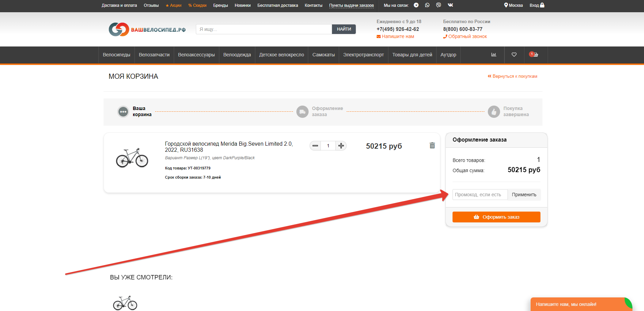Click the phone number +7(495) 926-42-62

[x=398, y=29]
